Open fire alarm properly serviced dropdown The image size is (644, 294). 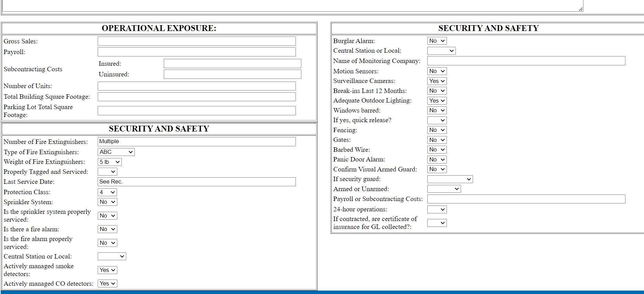[x=107, y=243]
